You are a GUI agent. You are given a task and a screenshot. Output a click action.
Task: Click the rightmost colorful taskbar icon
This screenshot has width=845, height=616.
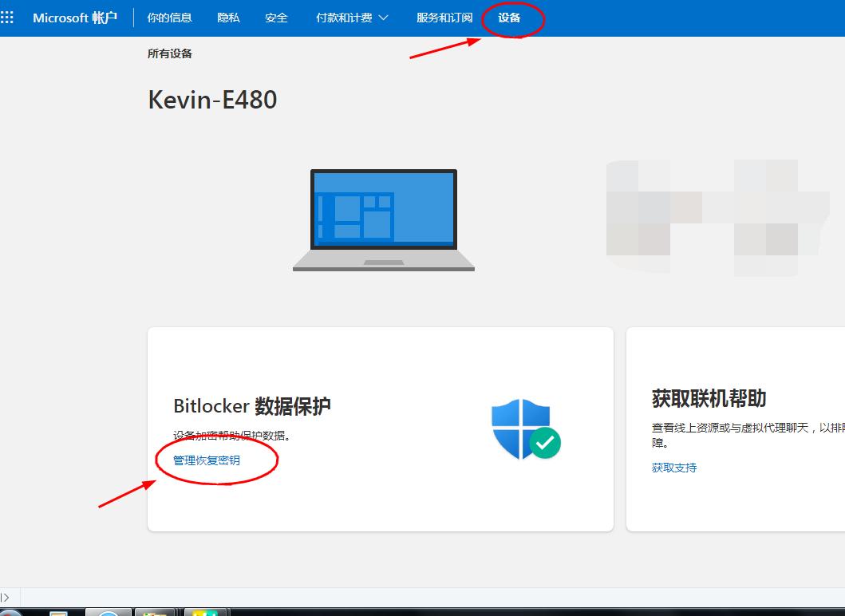(x=203, y=613)
